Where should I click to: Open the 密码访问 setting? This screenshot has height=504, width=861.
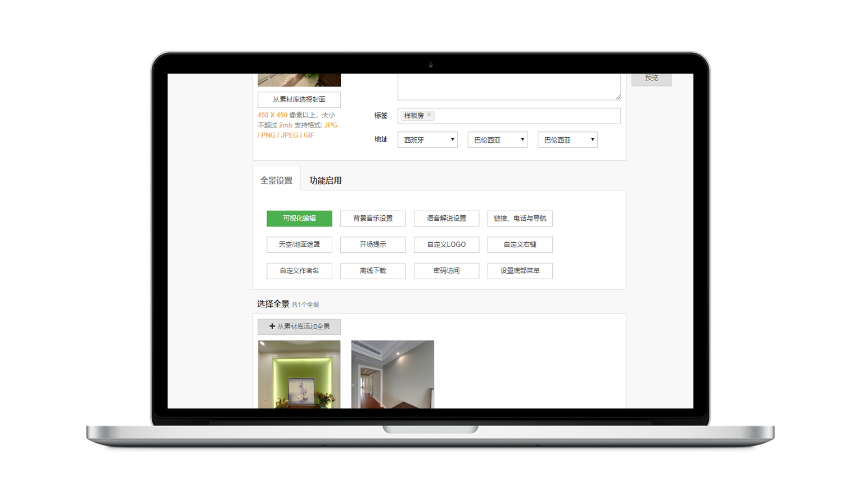(447, 271)
